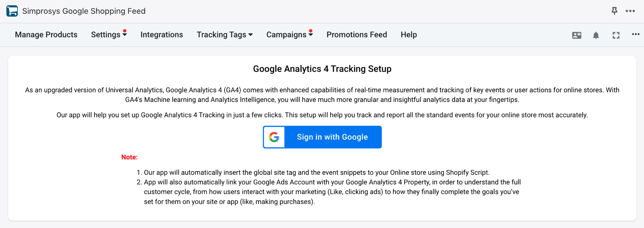The image size is (644, 228).
Task: Click the paragraph starting 'As an upgraded version'
Action: click(x=322, y=95)
